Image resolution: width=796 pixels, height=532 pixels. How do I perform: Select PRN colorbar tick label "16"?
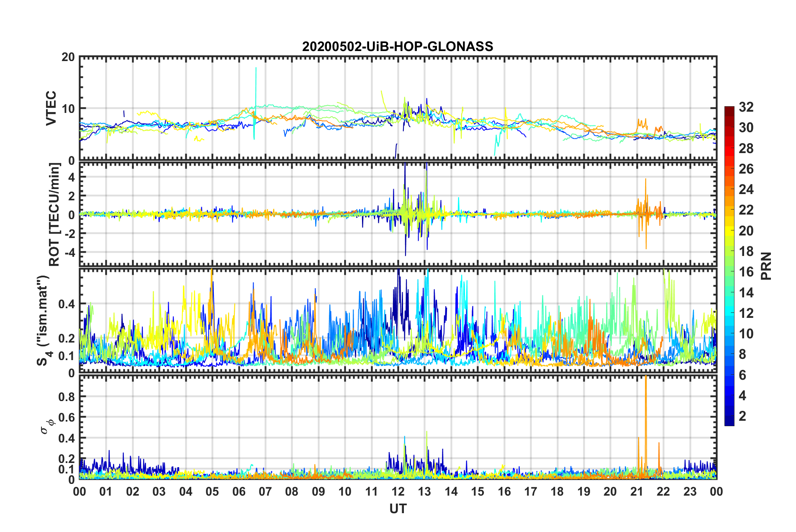tap(746, 272)
